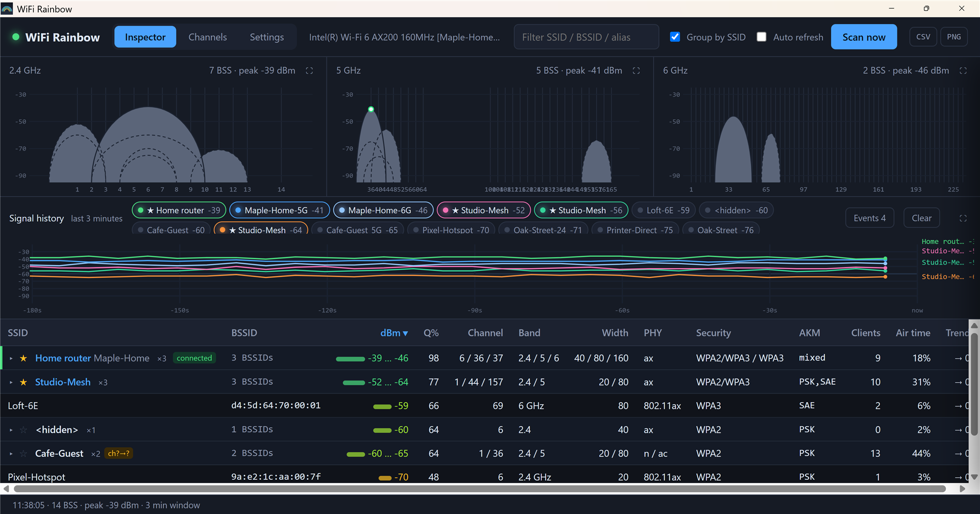Click the star icon on Home router row
This screenshot has height=514, width=980.
[23, 358]
